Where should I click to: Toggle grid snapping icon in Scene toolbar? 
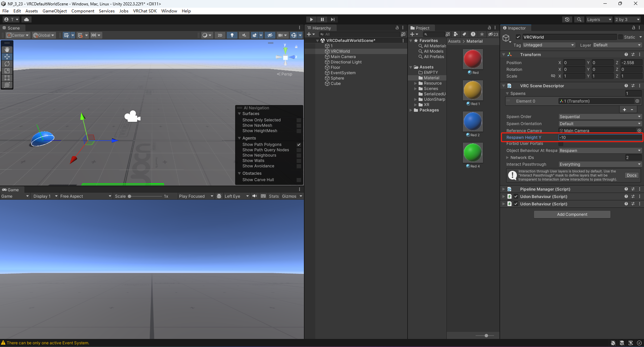tap(66, 35)
